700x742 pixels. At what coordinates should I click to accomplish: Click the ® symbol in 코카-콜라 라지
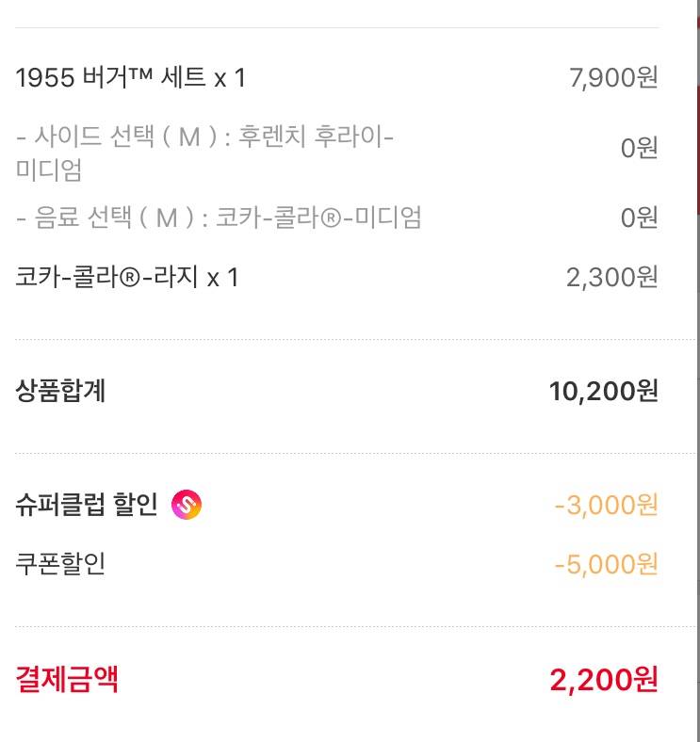point(129,279)
